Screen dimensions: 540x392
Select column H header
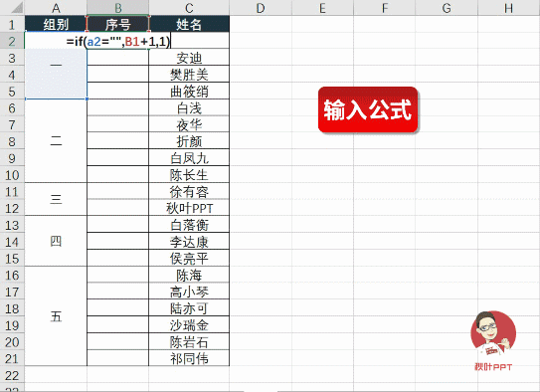tap(508, 7)
